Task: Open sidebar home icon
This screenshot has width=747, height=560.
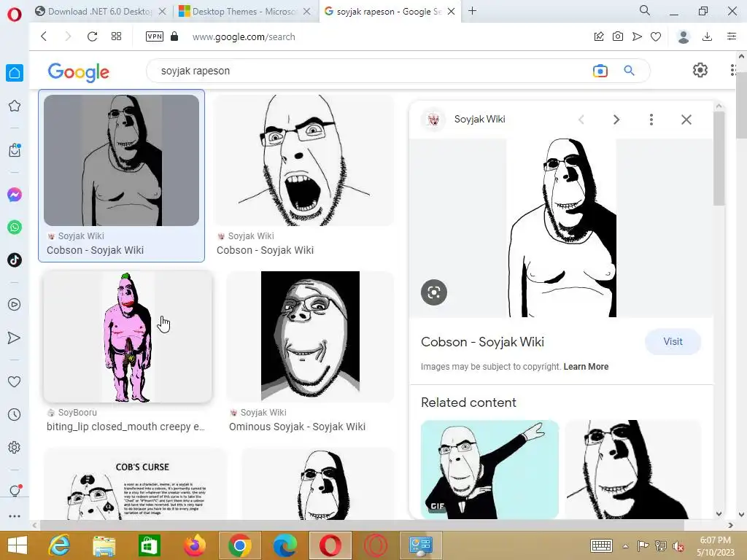Action: [x=15, y=73]
